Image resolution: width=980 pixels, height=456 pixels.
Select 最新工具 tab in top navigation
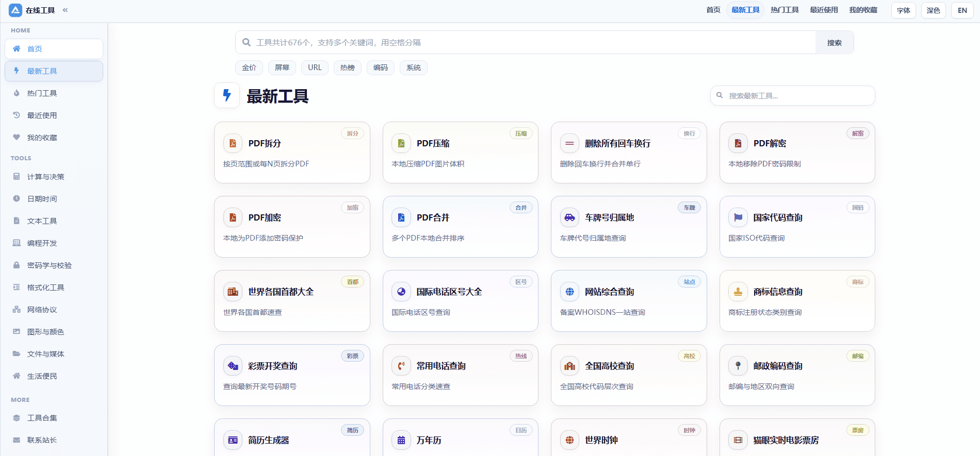pos(745,10)
